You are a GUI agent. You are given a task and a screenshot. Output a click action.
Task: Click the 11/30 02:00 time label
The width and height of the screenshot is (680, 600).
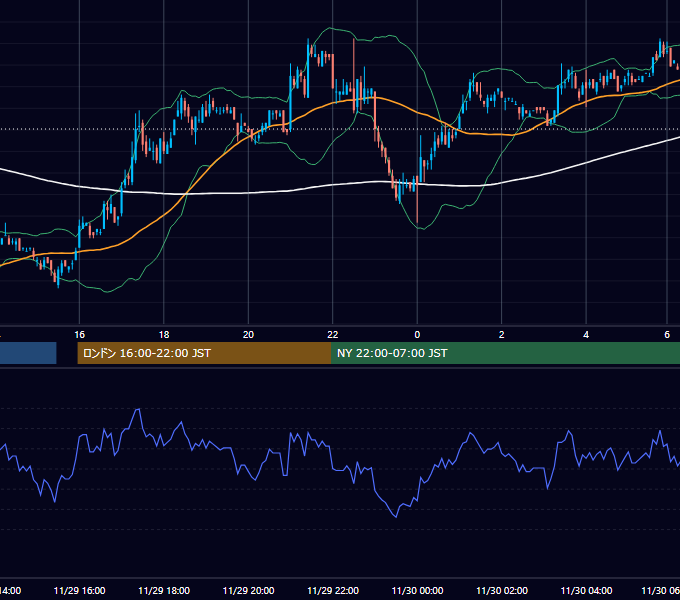(x=502, y=590)
